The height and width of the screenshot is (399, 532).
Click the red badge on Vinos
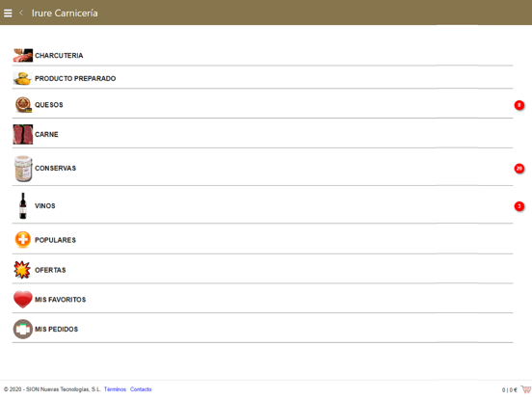519,206
